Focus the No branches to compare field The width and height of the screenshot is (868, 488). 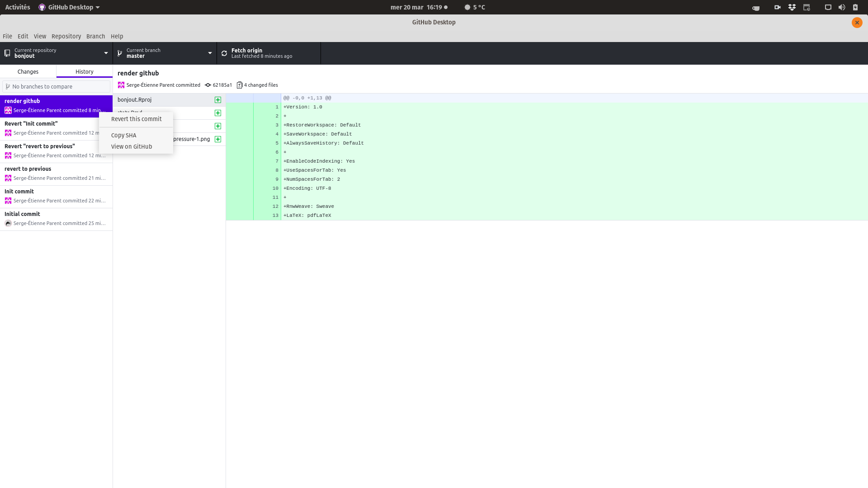tap(57, 86)
